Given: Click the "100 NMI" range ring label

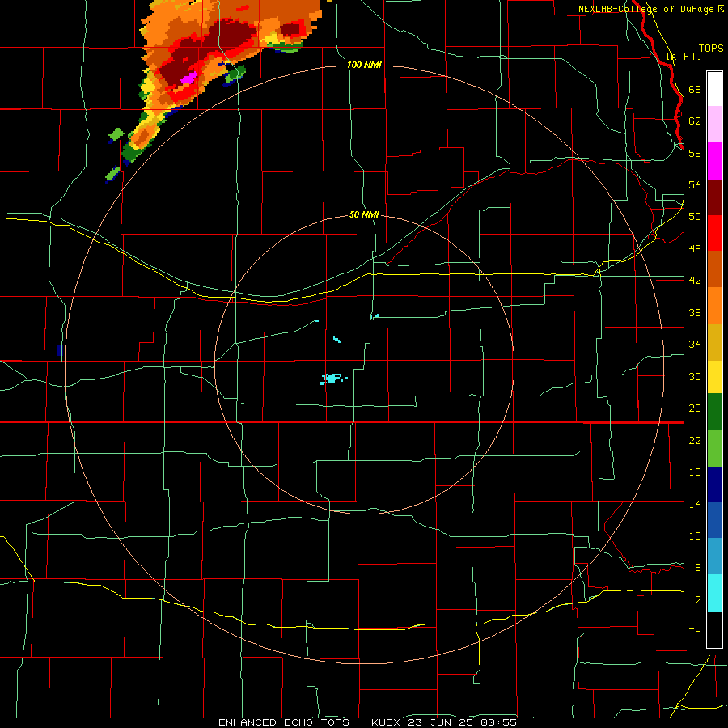Looking at the screenshot, I should (x=365, y=65).
